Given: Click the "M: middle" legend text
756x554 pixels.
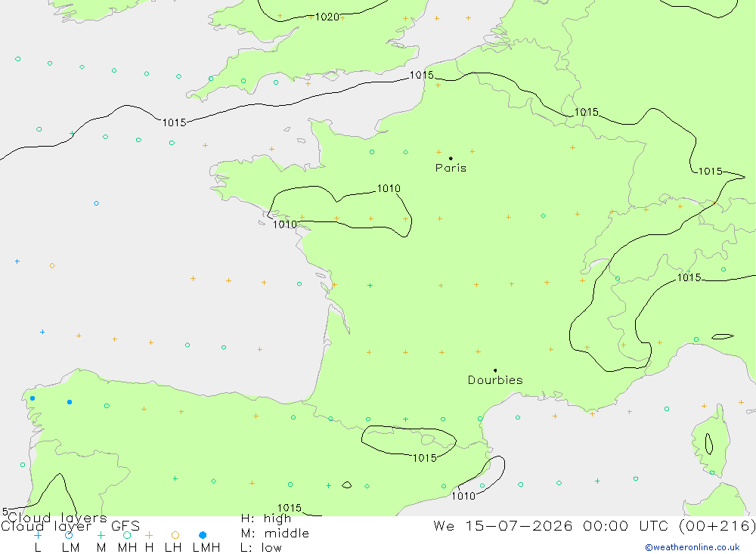Looking at the screenshot, I should (x=275, y=534).
